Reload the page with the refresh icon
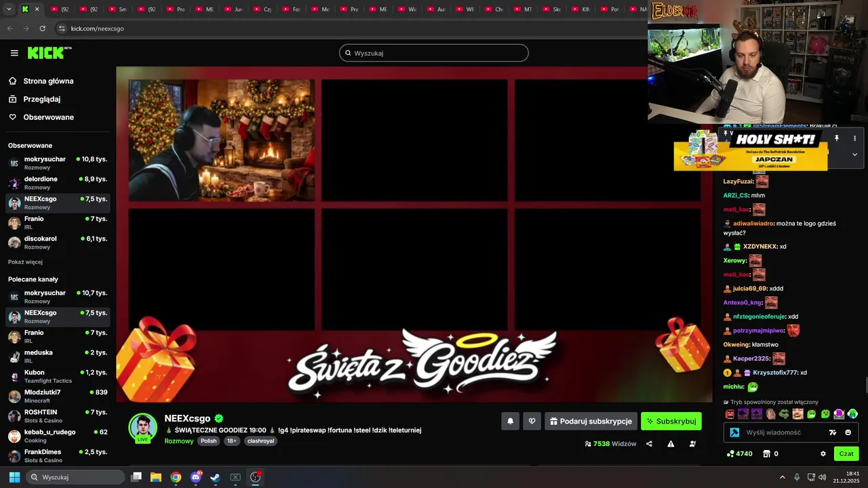This screenshot has height=488, width=868. click(42, 28)
